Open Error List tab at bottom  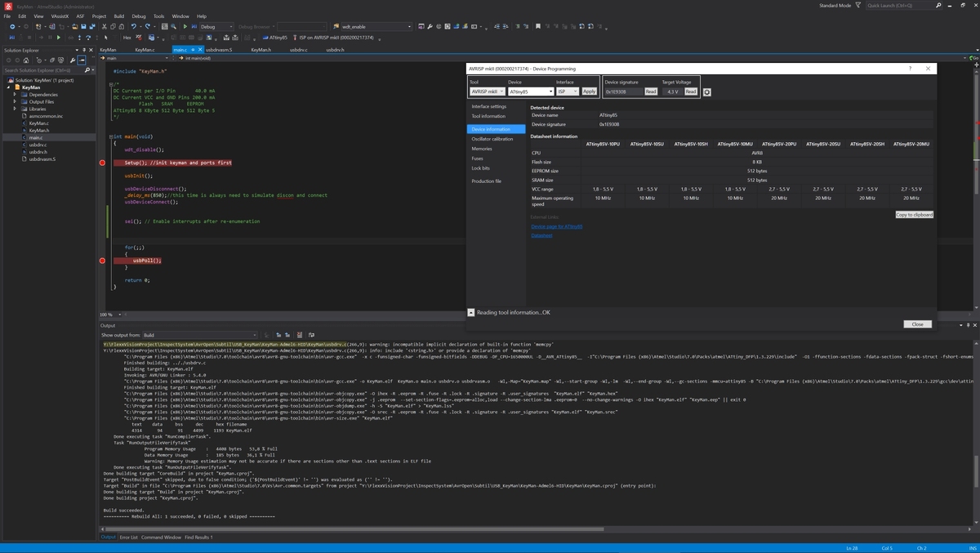pos(129,537)
